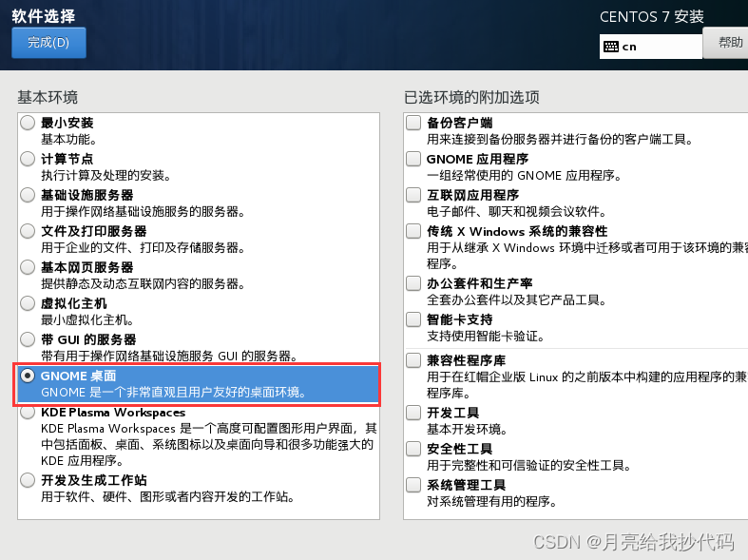The image size is (748, 560).
Task: Choose the 计算节点 radio option
Action: (x=28, y=160)
